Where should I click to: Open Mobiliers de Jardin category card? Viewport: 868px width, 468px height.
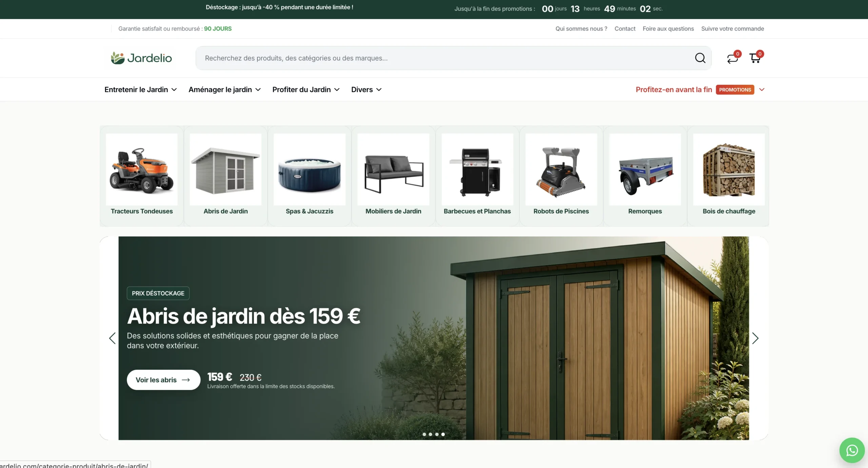[393, 176]
